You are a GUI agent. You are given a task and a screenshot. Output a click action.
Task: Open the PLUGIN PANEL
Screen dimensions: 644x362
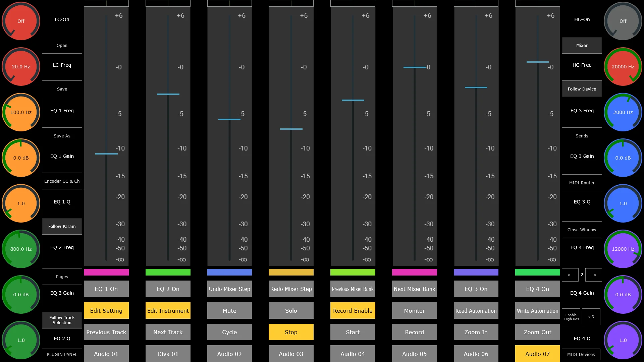(62, 354)
